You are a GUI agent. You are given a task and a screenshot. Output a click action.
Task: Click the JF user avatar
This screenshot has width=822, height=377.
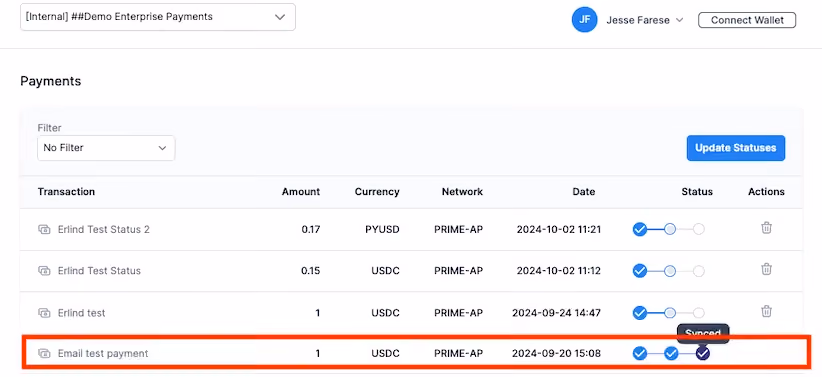pos(585,20)
